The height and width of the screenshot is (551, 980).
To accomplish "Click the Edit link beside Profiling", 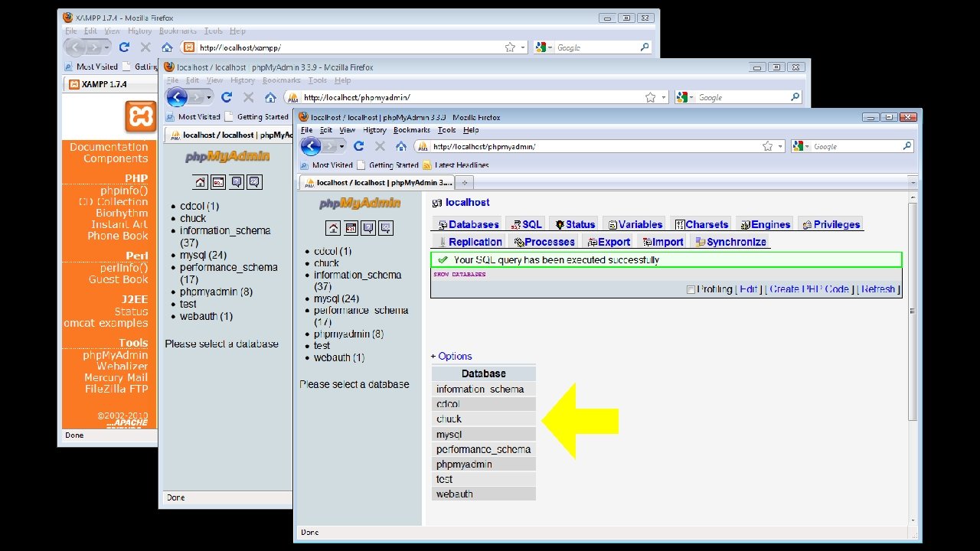I will (748, 289).
